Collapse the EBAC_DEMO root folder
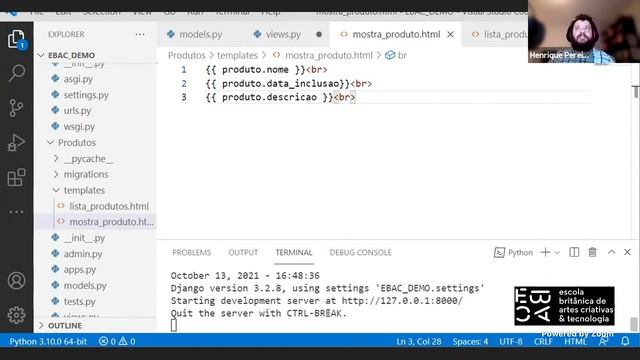The height and width of the screenshot is (360, 640). [96, 55]
